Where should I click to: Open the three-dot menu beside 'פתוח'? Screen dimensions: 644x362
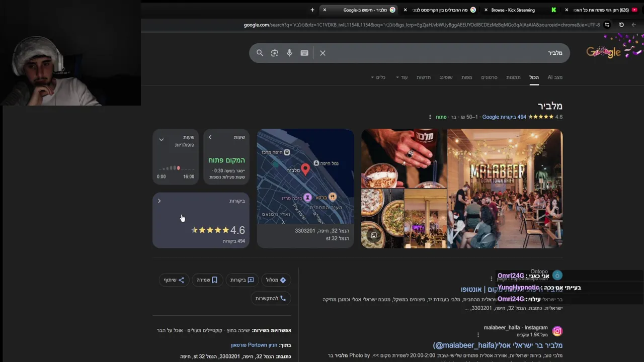click(430, 117)
